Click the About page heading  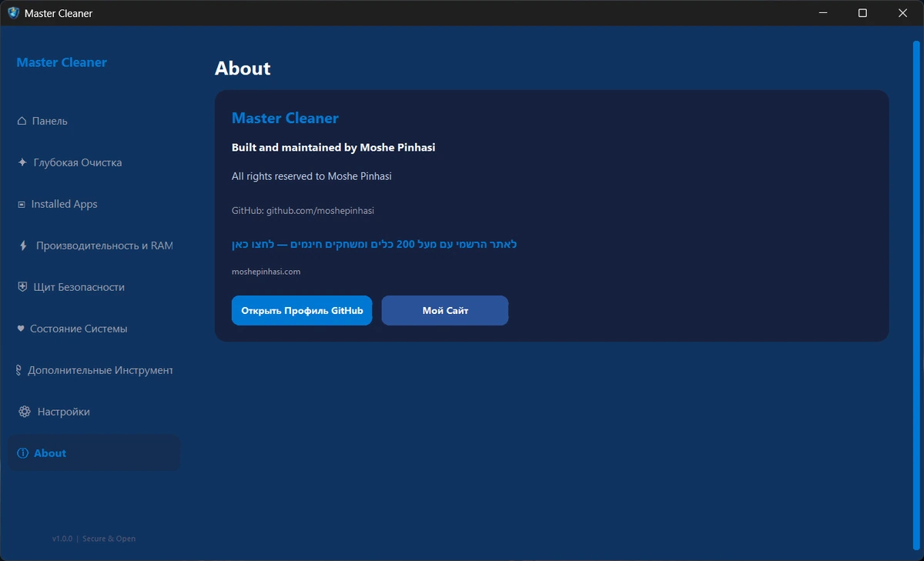coord(243,68)
